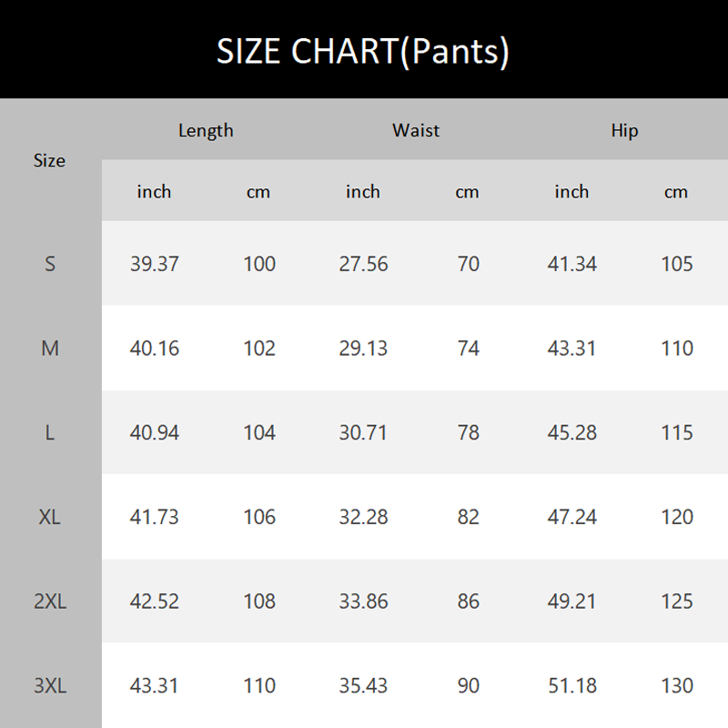Screen dimensions: 728x728
Task: Click the 39.37 length inch value
Action: click(154, 264)
